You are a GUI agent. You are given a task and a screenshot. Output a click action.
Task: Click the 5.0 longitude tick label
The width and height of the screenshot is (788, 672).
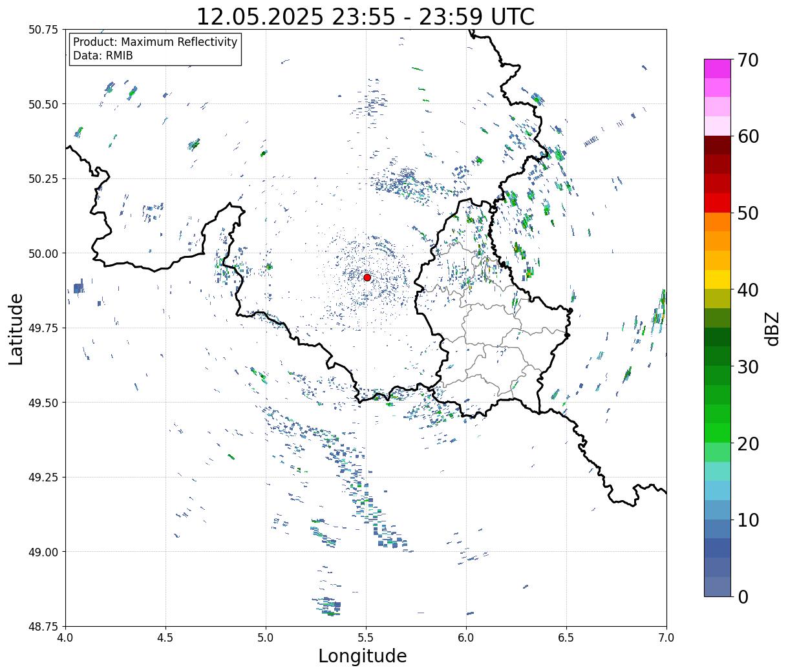tap(266, 638)
